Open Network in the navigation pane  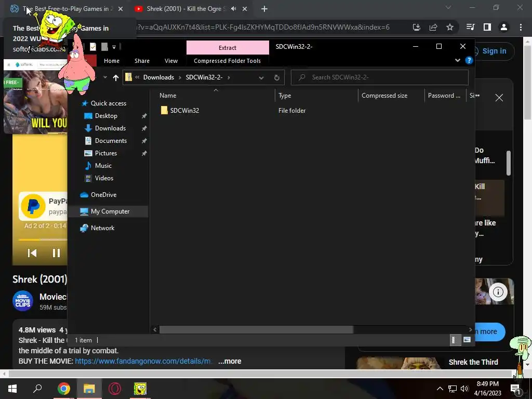click(102, 228)
